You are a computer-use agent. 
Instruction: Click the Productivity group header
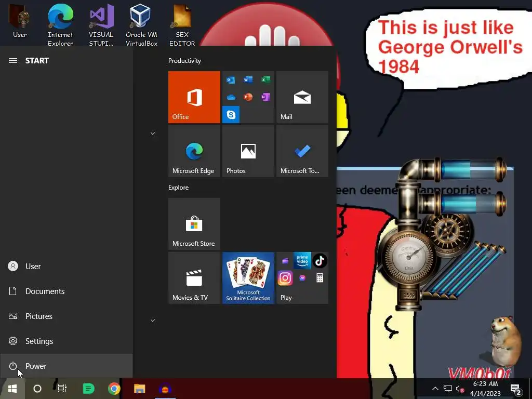[x=184, y=61]
